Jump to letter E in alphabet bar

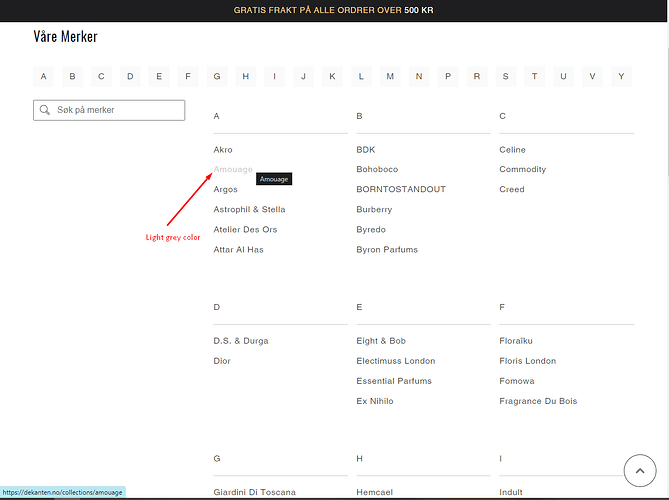159,76
